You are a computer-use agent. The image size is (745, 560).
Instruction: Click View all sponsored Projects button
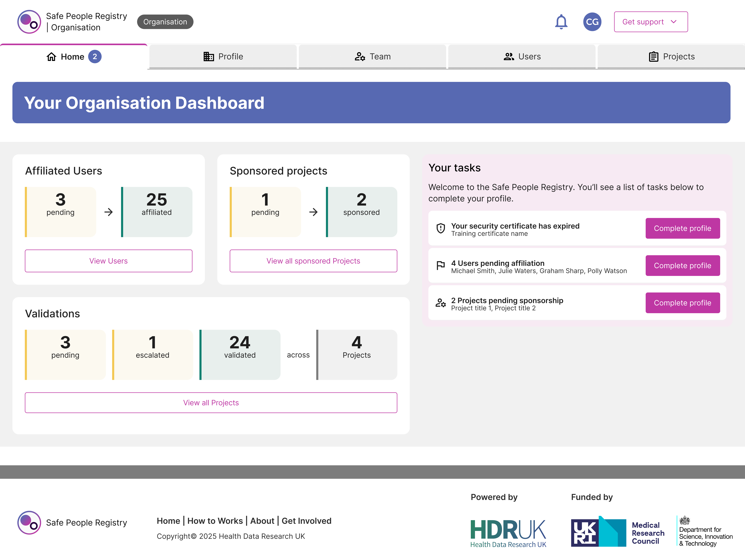[x=313, y=261]
